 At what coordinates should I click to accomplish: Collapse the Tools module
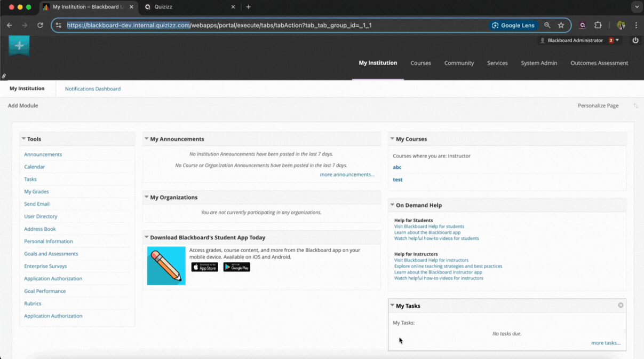pyautogui.click(x=23, y=139)
